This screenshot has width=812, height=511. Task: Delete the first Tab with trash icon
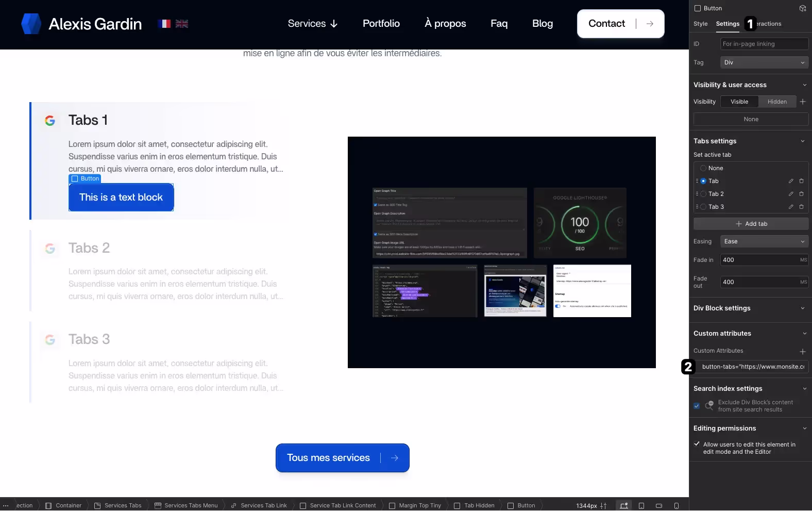click(x=801, y=181)
